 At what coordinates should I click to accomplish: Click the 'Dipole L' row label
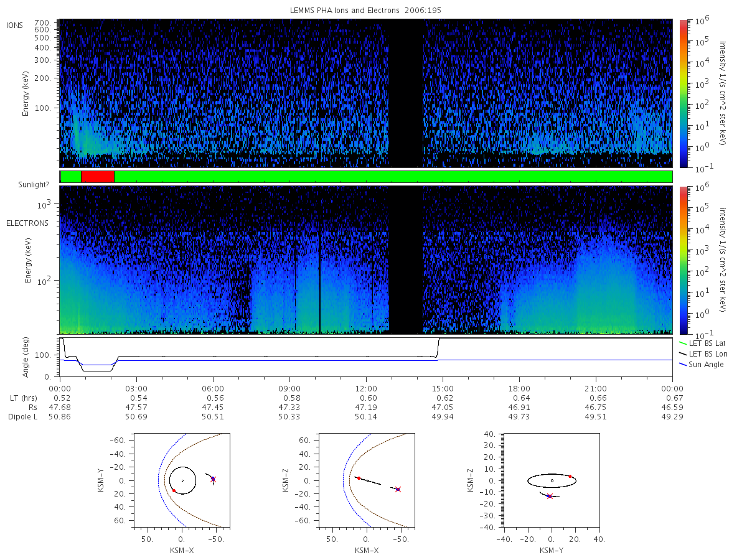[x=22, y=417]
